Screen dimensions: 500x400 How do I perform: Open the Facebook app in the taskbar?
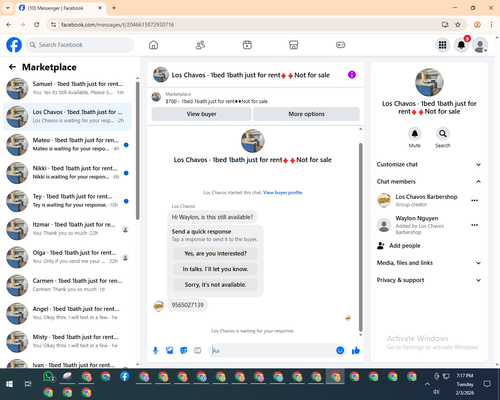click(125, 377)
